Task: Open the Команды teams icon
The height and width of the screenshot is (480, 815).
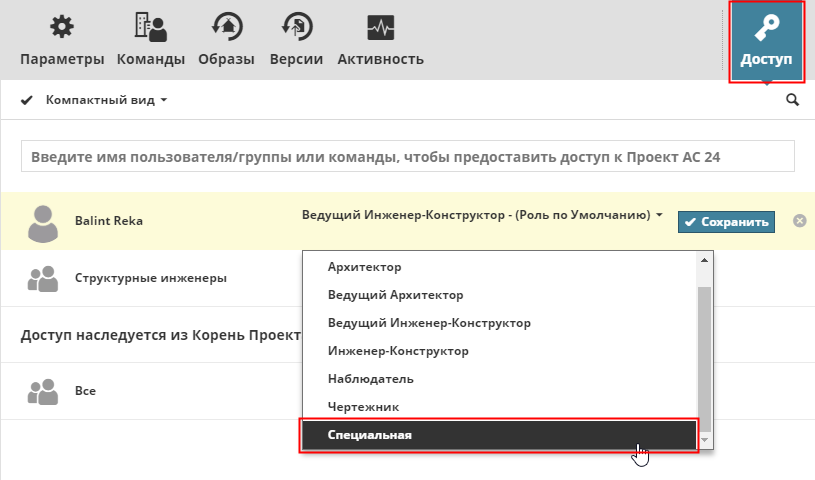Action: tap(150, 28)
